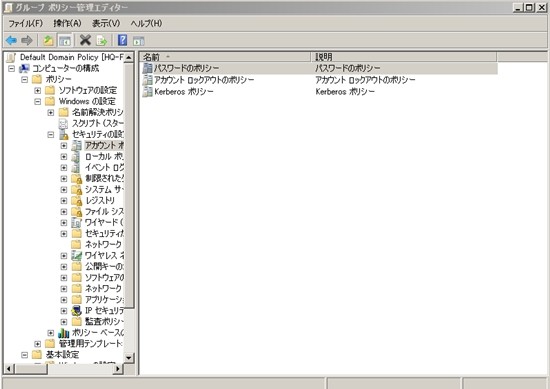This screenshot has width=550, height=389.
Task: Toggle the console tree pane icon
Action: click(65, 41)
